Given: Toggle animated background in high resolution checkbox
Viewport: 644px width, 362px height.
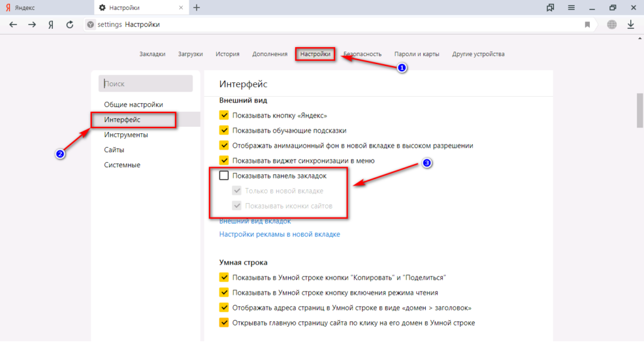Looking at the screenshot, I should tap(224, 145).
